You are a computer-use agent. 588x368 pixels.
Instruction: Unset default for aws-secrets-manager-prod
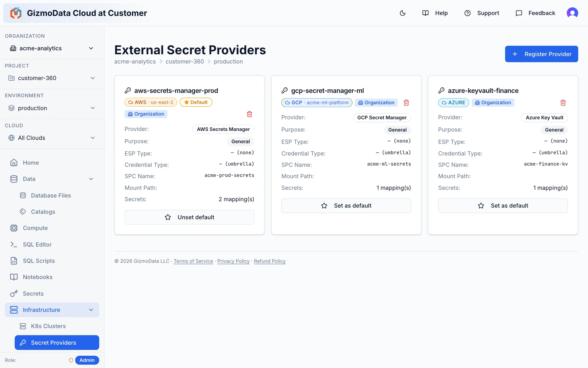[x=189, y=217]
